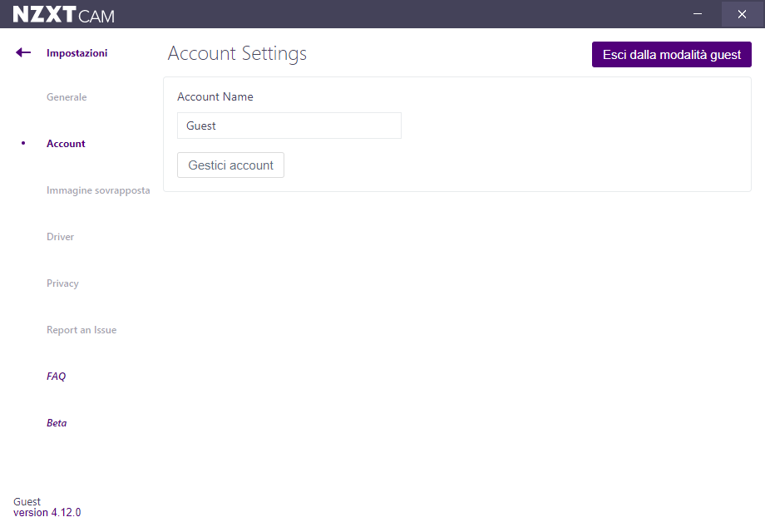Open the Report an Issue page
765x532 pixels.
[81, 330]
